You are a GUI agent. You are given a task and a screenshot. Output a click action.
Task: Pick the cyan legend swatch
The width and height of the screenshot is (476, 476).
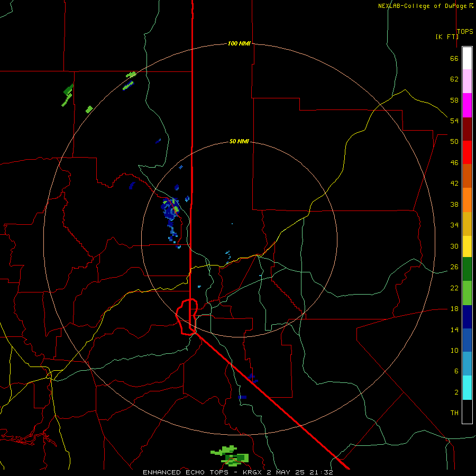point(467,388)
